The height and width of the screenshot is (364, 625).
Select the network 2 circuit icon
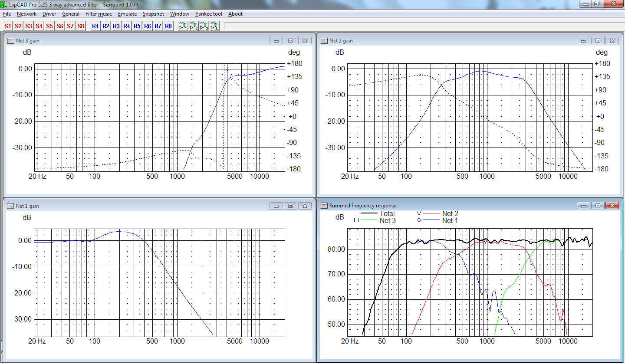193,26
